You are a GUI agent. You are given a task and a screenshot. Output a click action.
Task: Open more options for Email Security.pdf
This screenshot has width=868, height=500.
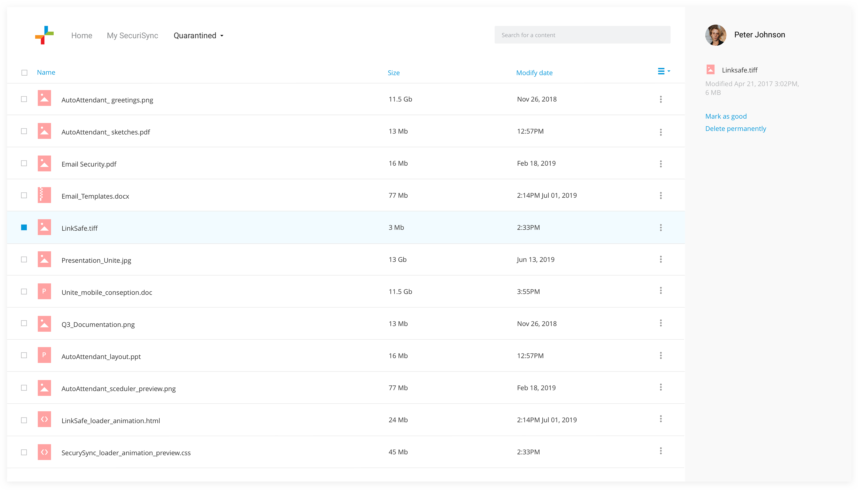[x=660, y=164]
